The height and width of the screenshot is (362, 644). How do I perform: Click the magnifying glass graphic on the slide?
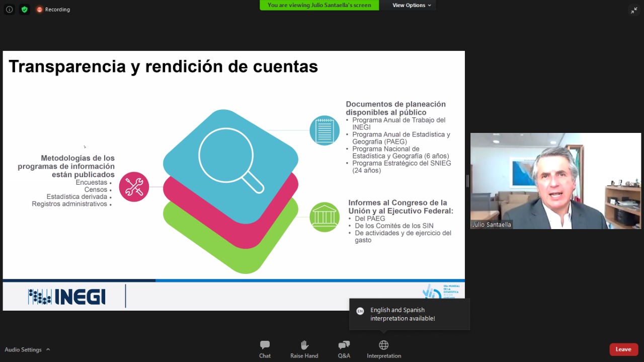(231, 161)
